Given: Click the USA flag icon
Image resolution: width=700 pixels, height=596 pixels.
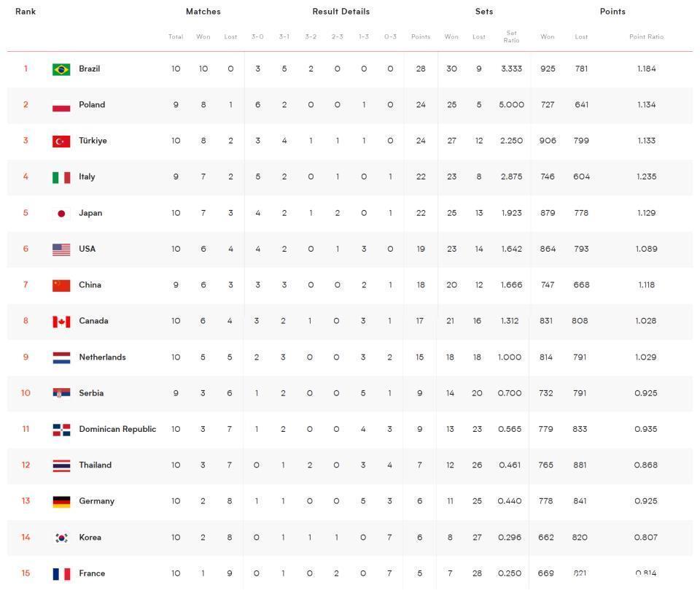Looking at the screenshot, I should [x=61, y=249].
